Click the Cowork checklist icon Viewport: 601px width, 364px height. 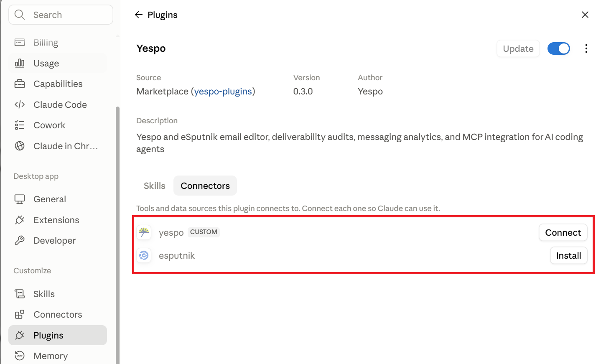point(20,125)
